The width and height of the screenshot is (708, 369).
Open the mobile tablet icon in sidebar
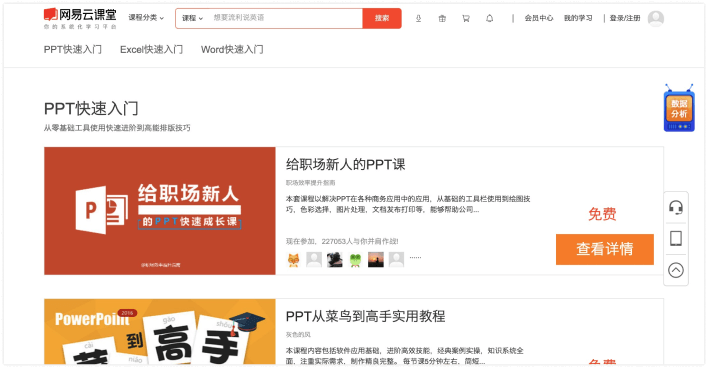click(x=675, y=238)
